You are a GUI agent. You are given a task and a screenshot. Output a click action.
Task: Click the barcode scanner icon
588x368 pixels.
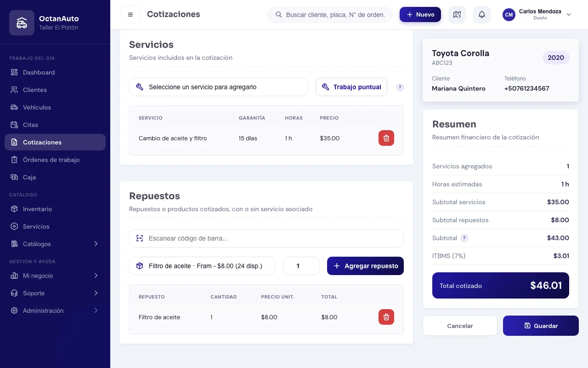pos(140,238)
